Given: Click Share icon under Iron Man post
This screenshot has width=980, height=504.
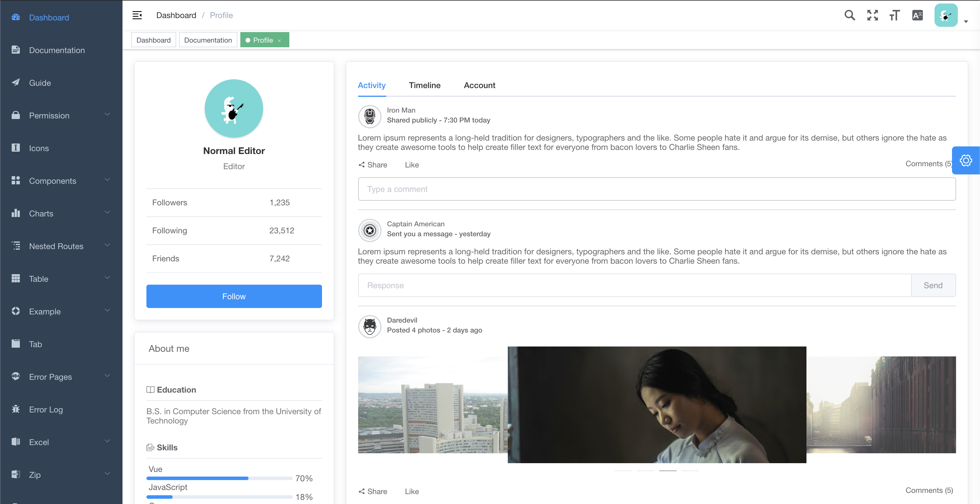Looking at the screenshot, I should pyautogui.click(x=361, y=165).
